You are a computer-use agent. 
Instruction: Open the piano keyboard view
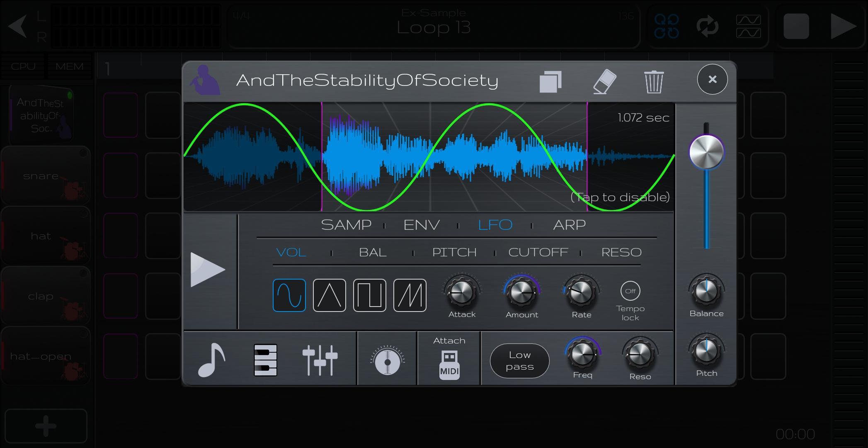265,360
